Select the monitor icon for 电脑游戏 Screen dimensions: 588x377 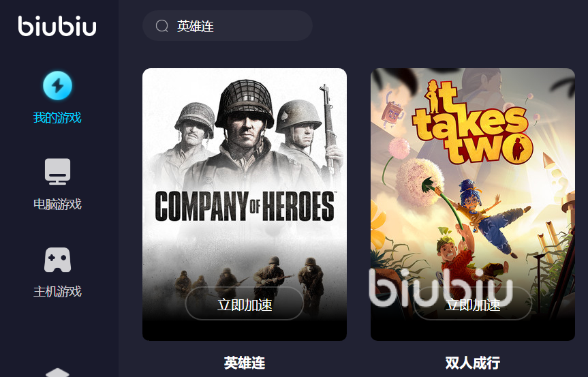click(x=57, y=171)
